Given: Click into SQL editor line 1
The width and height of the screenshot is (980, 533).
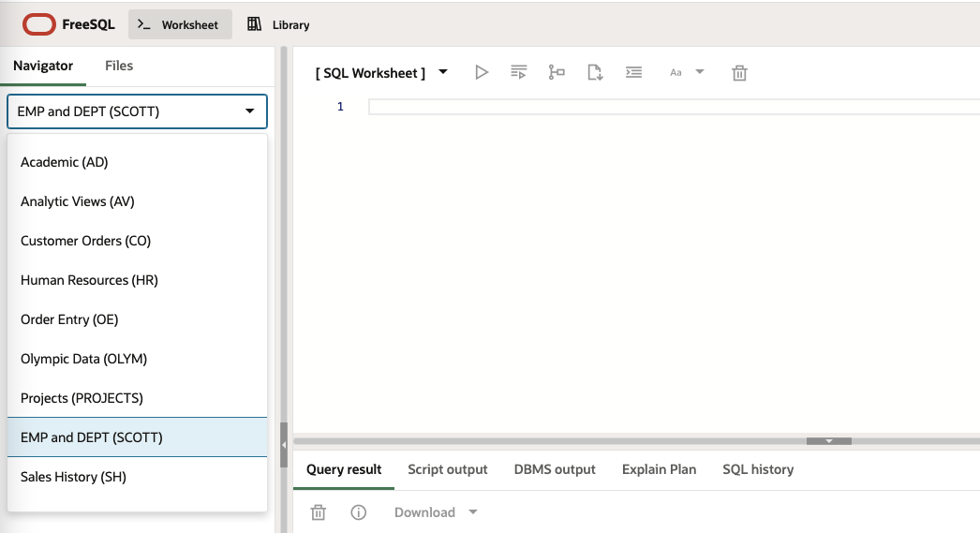Looking at the screenshot, I should coord(656,107).
